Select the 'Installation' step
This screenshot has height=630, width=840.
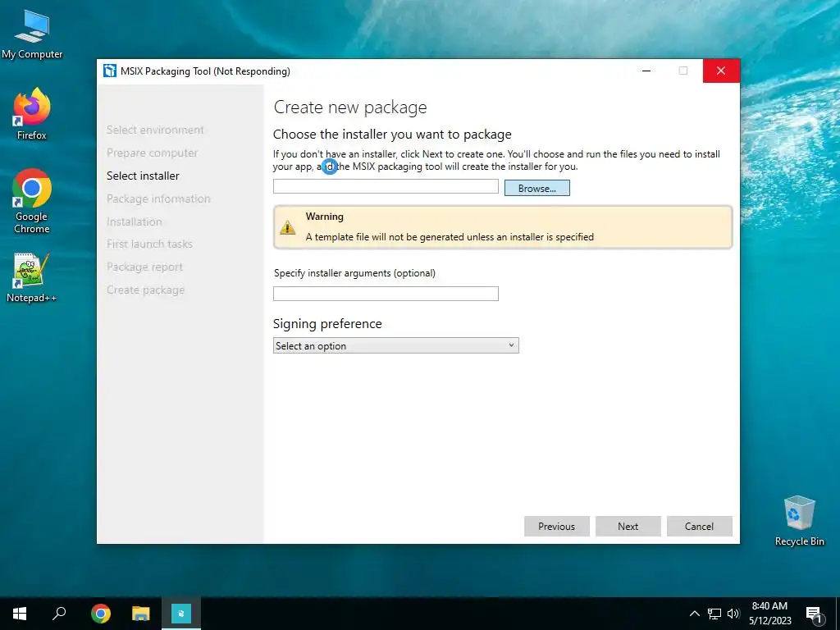pyautogui.click(x=134, y=221)
